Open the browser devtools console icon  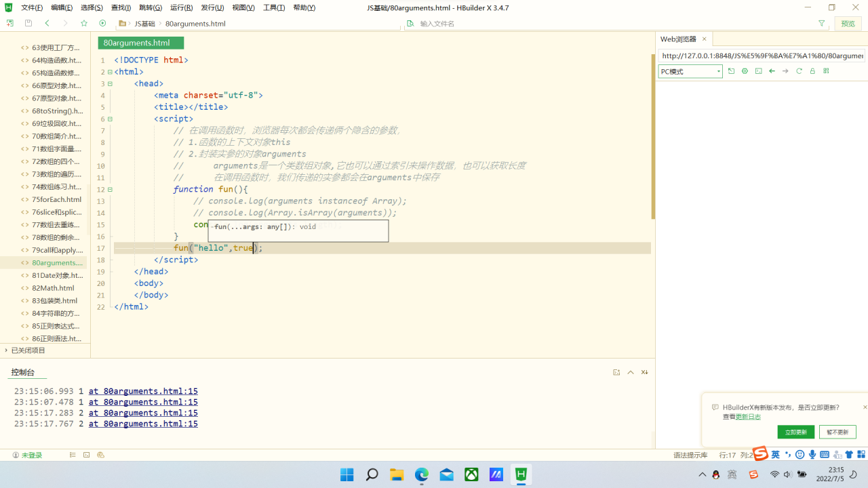click(758, 71)
